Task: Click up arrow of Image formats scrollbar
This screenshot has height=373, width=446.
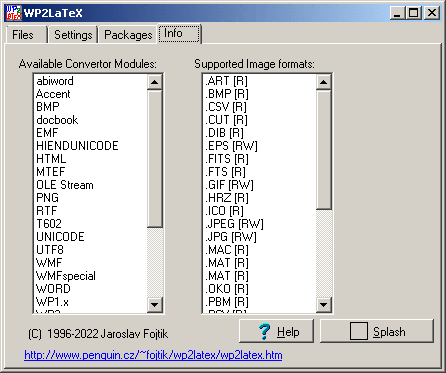Action: tap(324, 82)
